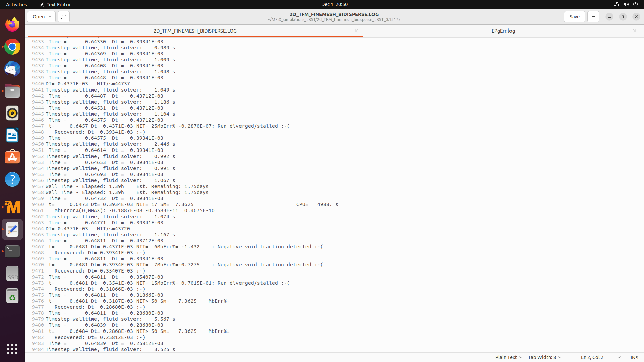Open LibreOffice Writer from the dock
The image size is (644, 362).
[x=12, y=135]
